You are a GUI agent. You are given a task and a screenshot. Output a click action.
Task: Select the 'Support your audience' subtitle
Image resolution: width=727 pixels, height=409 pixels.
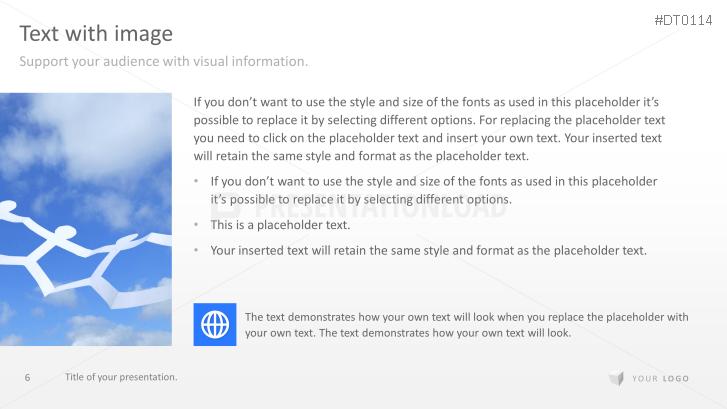click(164, 62)
